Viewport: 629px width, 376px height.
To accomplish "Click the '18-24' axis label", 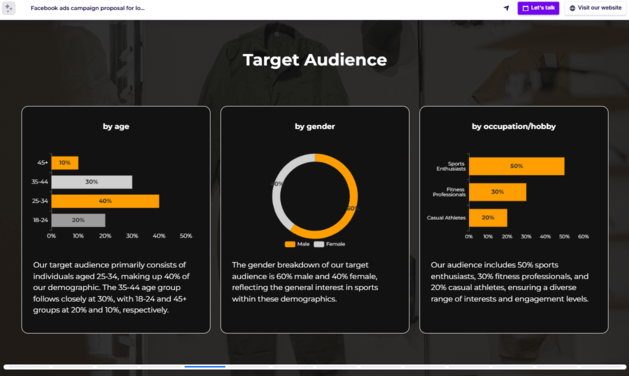I will pyautogui.click(x=41, y=220).
